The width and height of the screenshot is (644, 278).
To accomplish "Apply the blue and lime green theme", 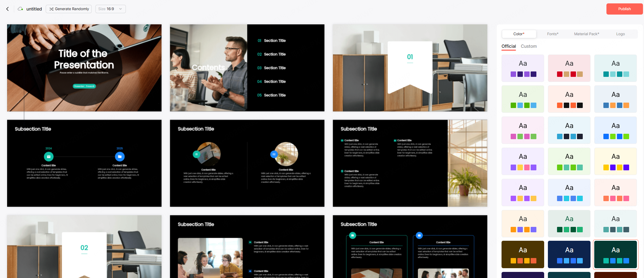I will 616,130.
